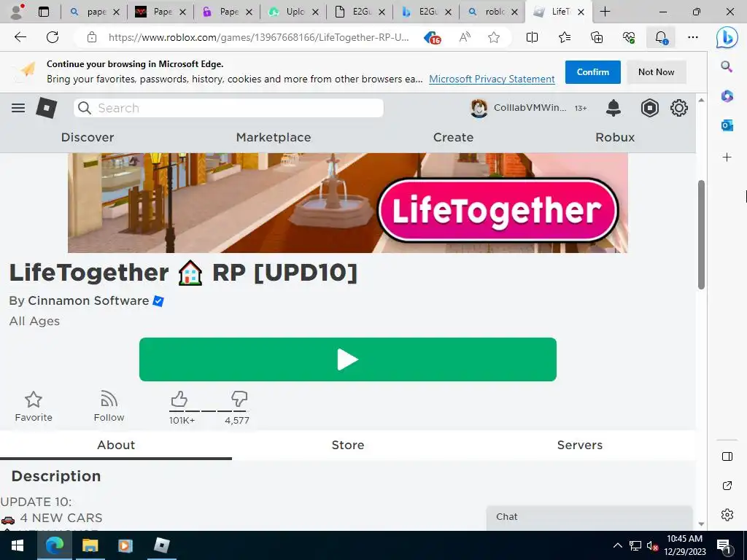Add this page to favorites star
Screen dimensions: 747x560
coord(494,37)
